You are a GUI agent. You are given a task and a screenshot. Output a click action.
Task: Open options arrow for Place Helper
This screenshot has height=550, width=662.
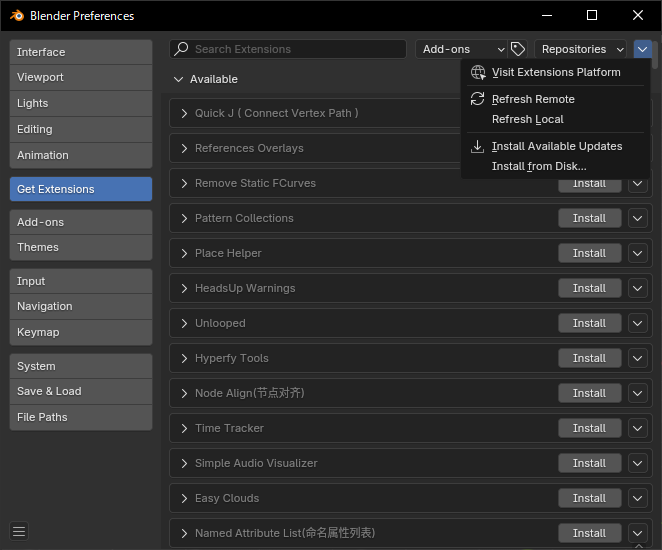638,253
